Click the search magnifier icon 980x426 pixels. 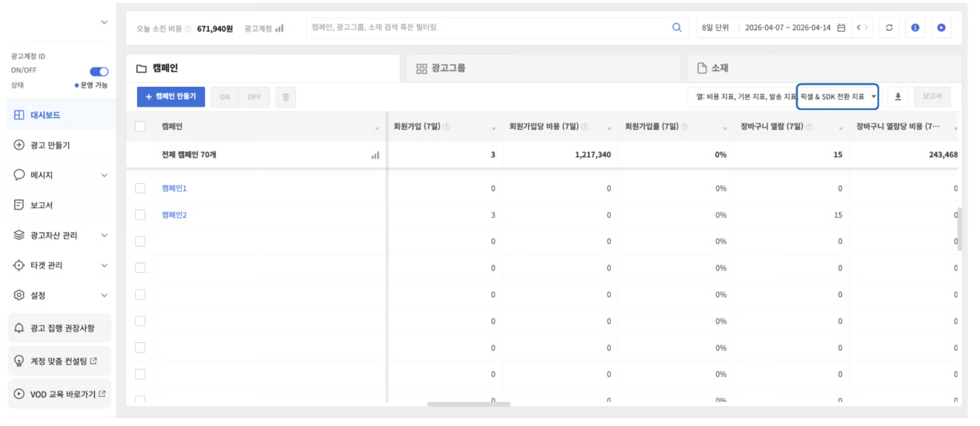click(676, 28)
